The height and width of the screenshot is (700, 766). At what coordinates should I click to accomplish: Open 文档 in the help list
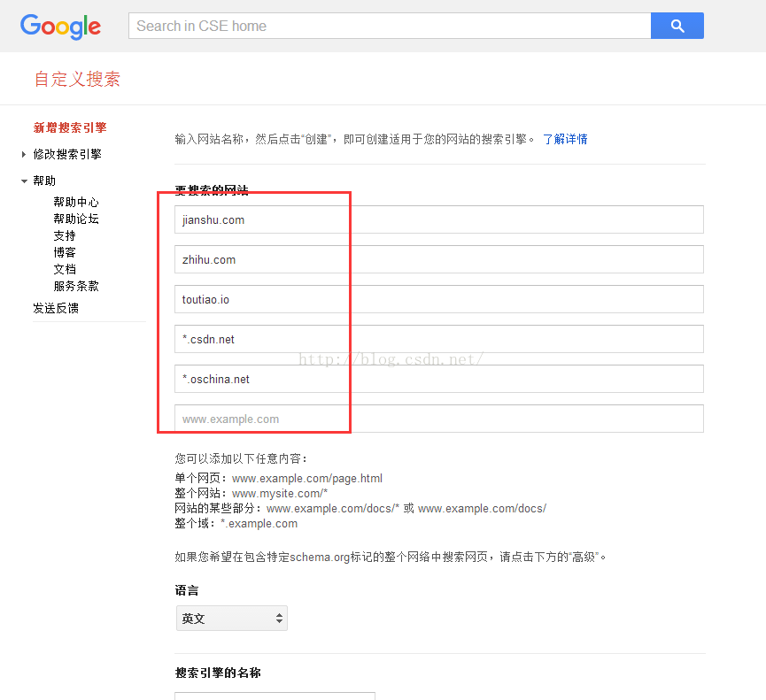[65, 269]
